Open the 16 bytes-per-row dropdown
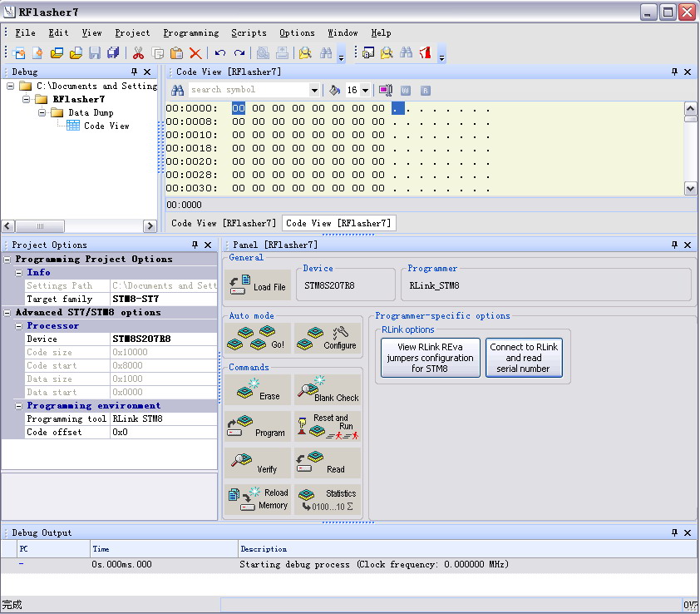Image resolution: width=700 pixels, height=614 pixels. 365,90
